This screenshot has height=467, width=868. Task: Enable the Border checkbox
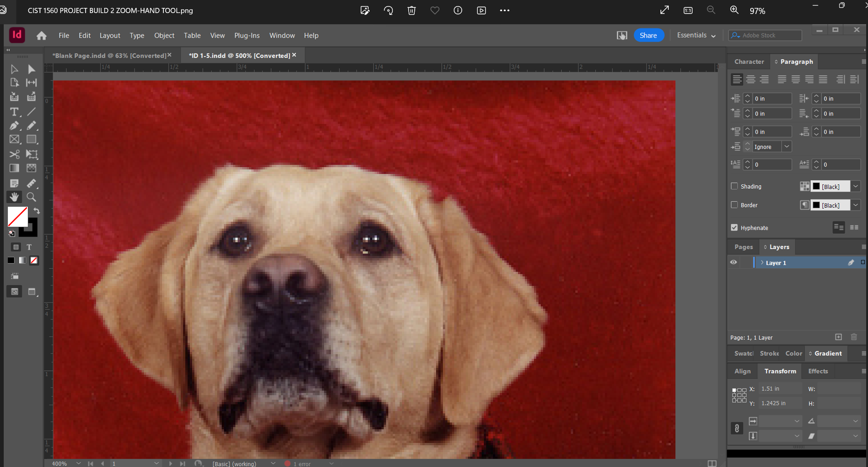point(734,205)
